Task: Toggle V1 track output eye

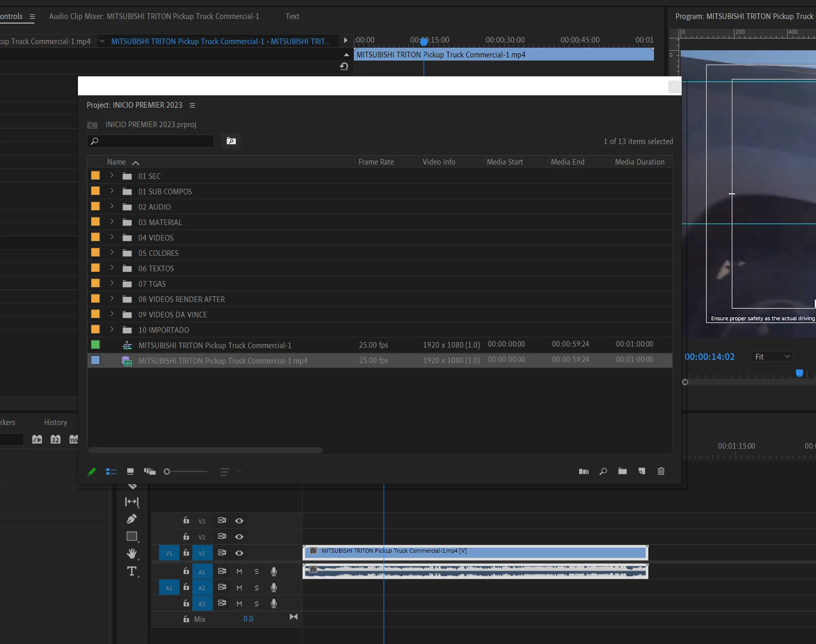Action: 239,553
